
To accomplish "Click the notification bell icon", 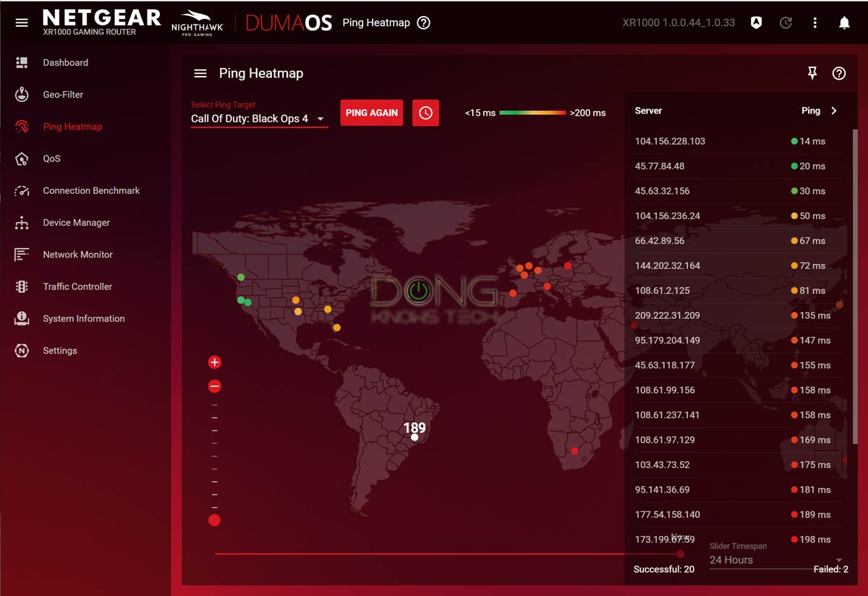I will point(843,23).
